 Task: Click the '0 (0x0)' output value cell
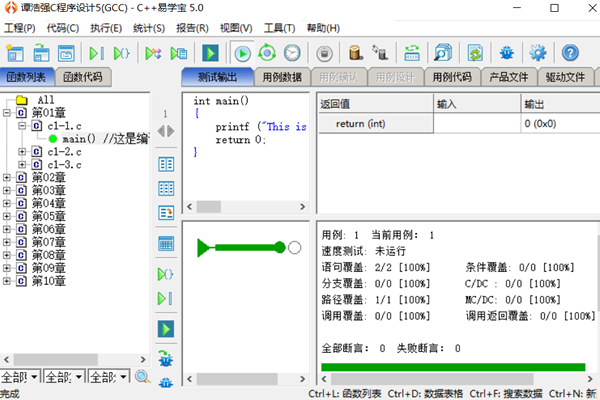[x=561, y=124]
